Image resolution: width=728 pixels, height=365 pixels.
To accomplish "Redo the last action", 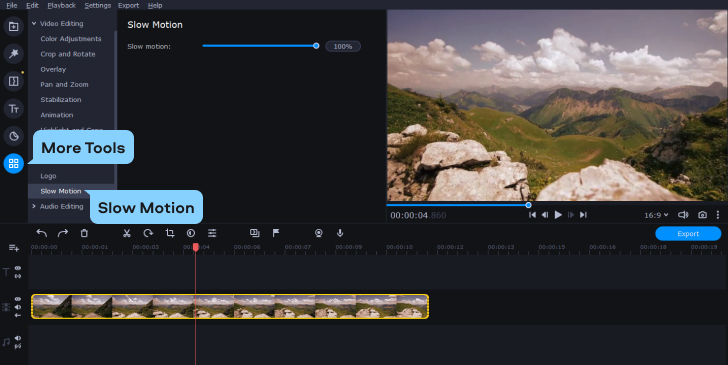I will pos(63,233).
